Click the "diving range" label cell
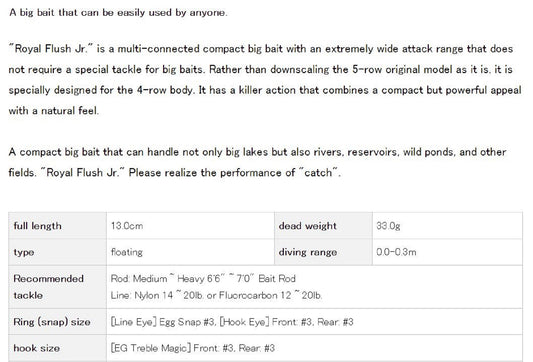The width and height of the screenshot is (533, 362). (x=323, y=252)
